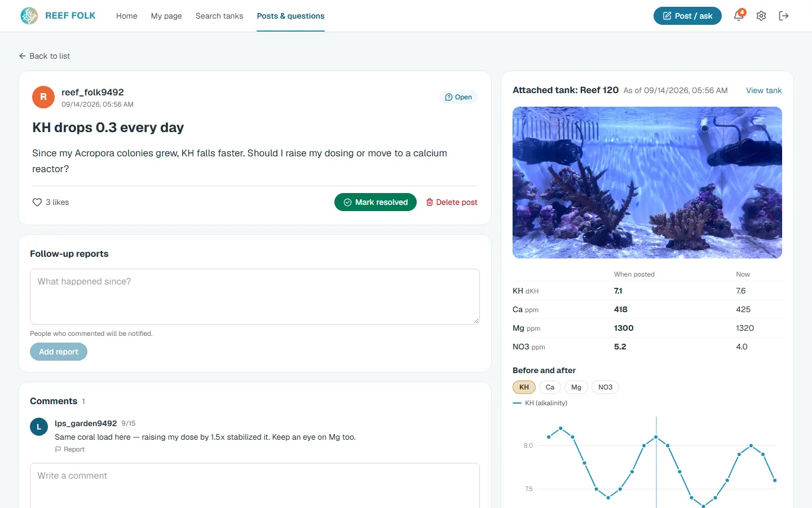The width and height of the screenshot is (812, 508).
Task: Click the post title 'KH drops 0.3 every day'
Action: pyautogui.click(x=108, y=128)
